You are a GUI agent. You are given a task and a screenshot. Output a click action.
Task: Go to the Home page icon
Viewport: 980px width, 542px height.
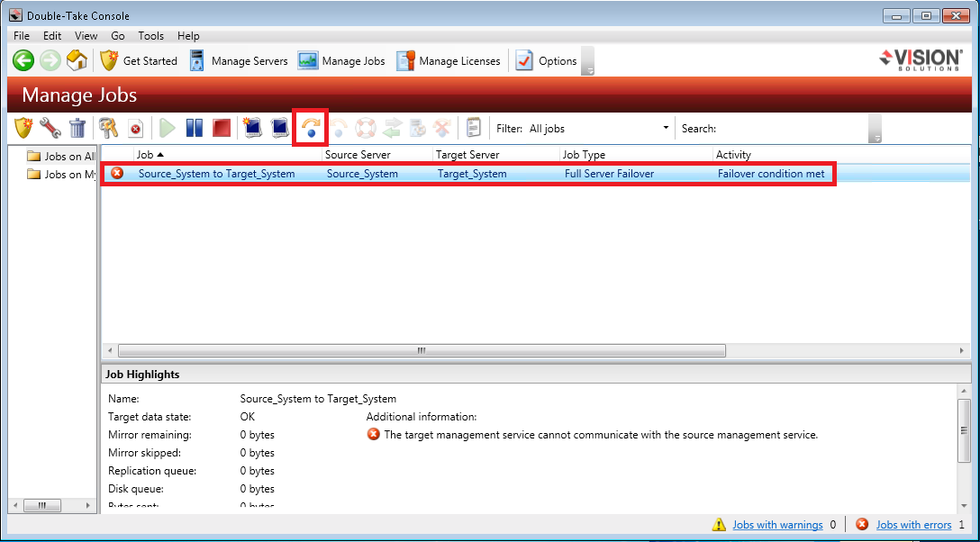[77, 61]
